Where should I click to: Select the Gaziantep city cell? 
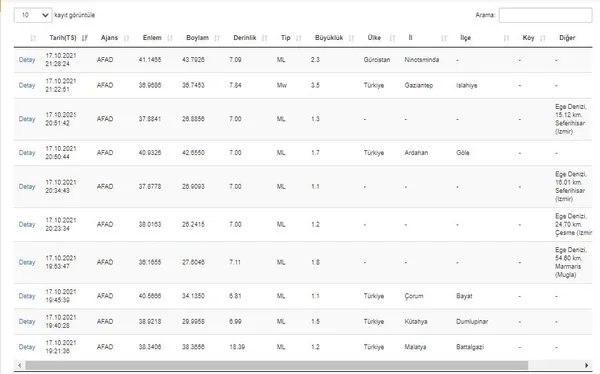[419, 85]
